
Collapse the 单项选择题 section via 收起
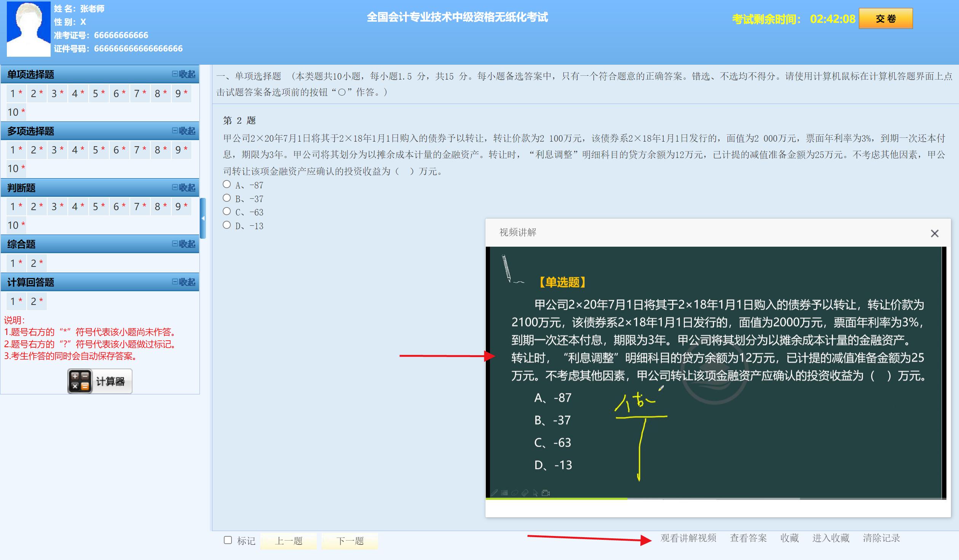click(186, 74)
